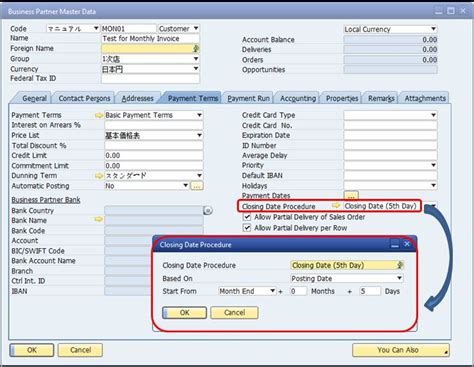The image size is (474, 367).
Task: Click the Months value field
Action: [x=298, y=291]
